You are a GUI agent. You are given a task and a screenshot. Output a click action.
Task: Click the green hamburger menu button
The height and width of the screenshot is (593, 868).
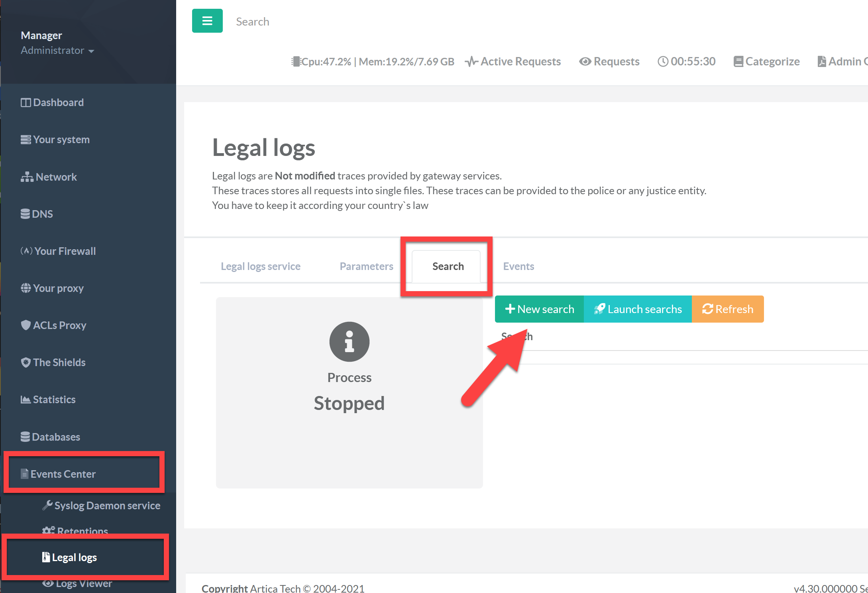(x=207, y=21)
